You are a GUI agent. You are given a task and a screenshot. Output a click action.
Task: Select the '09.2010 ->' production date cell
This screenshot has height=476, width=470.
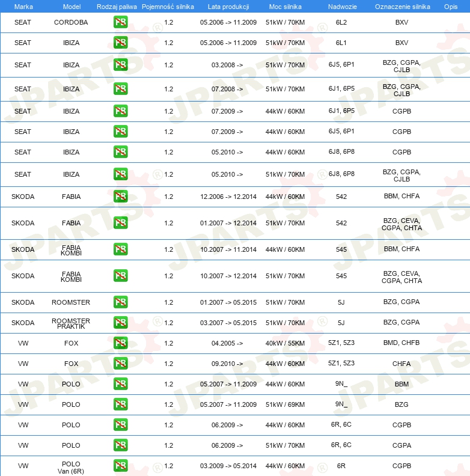[x=227, y=364]
